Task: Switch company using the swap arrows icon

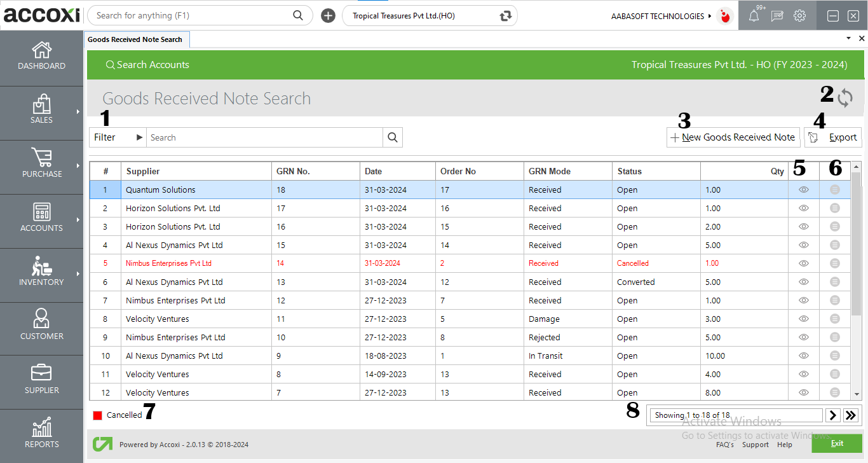Action: pos(506,16)
